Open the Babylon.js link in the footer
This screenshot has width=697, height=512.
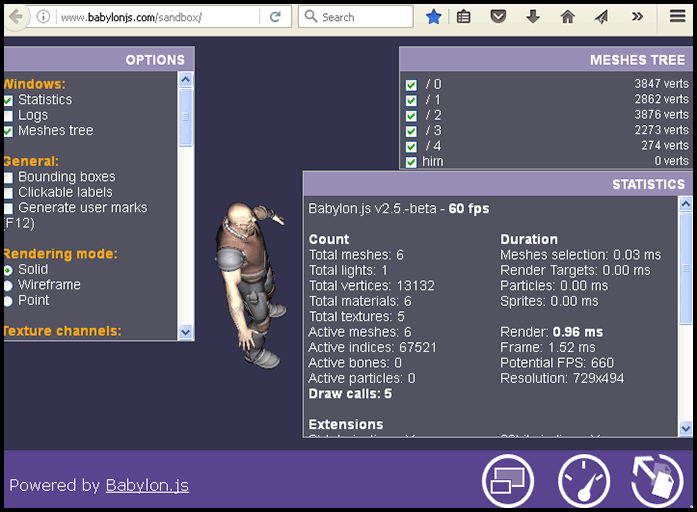(x=147, y=485)
